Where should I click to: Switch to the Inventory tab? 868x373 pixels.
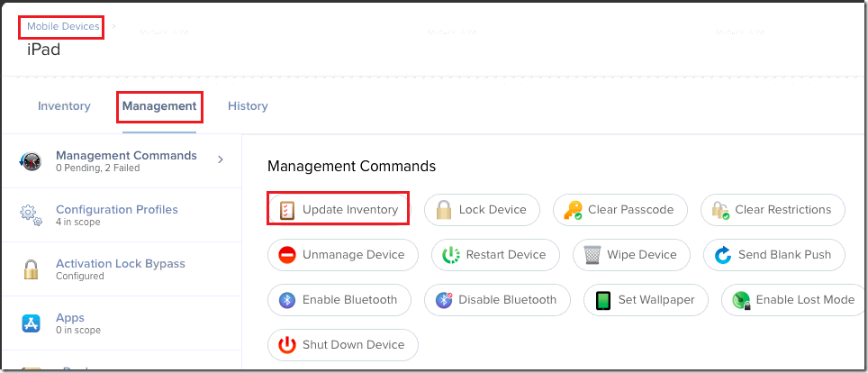click(x=64, y=105)
